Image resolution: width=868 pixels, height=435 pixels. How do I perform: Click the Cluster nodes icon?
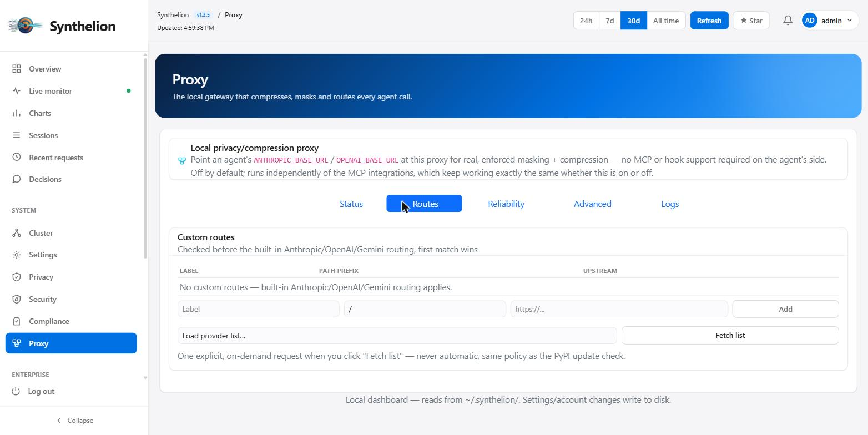click(17, 233)
